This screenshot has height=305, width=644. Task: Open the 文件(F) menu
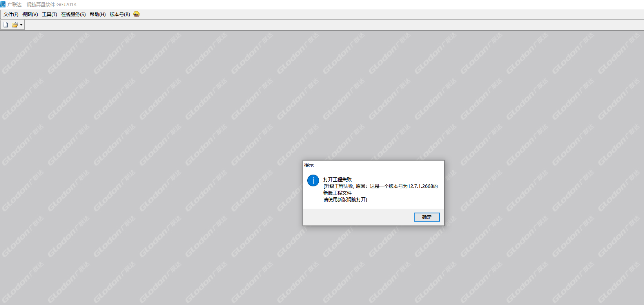(x=11, y=14)
